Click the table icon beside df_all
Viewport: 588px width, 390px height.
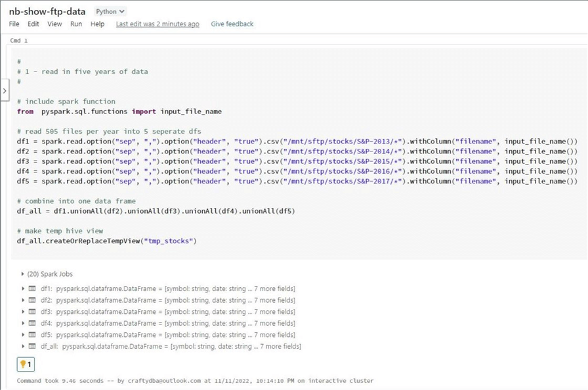(x=32, y=346)
